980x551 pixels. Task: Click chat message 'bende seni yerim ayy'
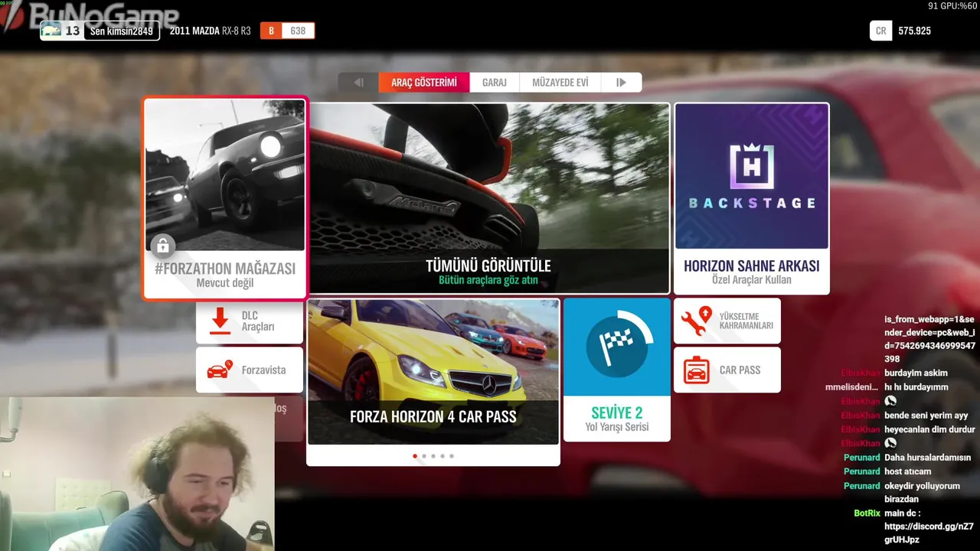click(926, 416)
